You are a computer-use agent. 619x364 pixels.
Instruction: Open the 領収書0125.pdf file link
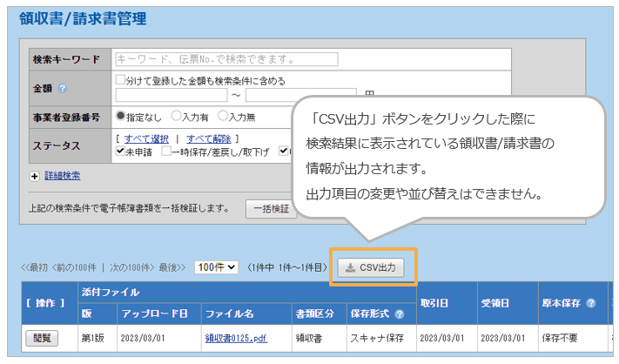point(236,338)
